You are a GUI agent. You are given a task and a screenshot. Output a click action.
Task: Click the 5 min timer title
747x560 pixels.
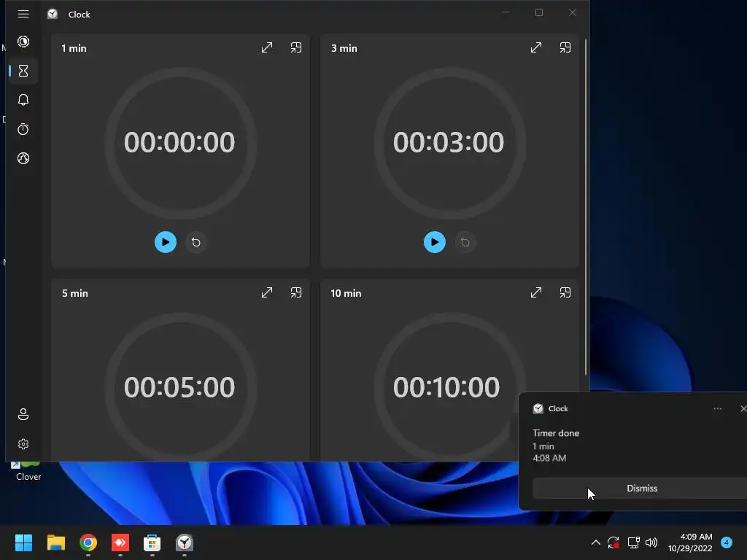point(75,293)
